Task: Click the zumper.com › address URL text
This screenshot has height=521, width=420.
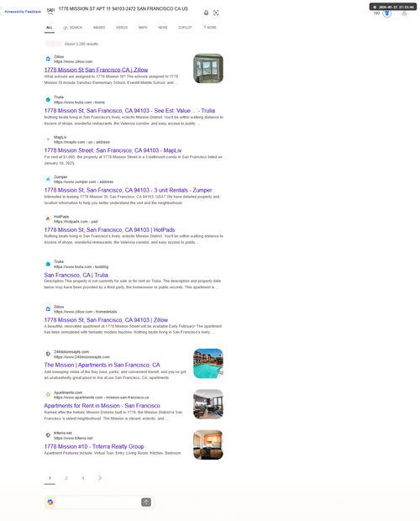Action: point(83,182)
